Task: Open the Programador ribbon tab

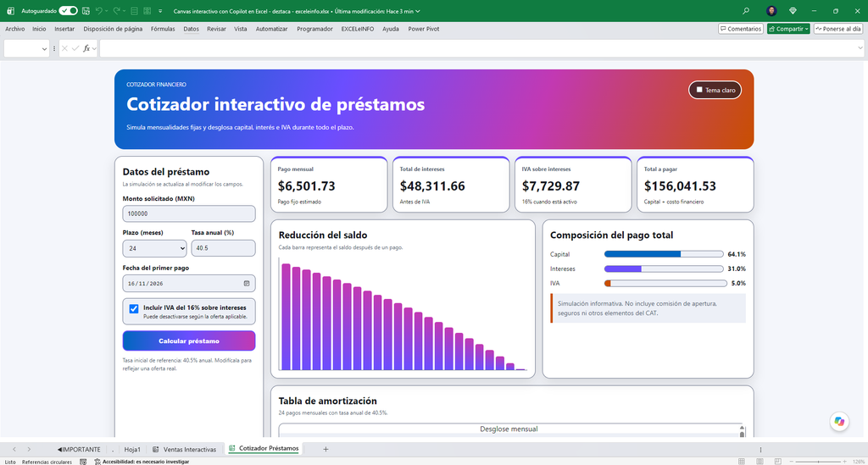Action: pyautogui.click(x=314, y=29)
